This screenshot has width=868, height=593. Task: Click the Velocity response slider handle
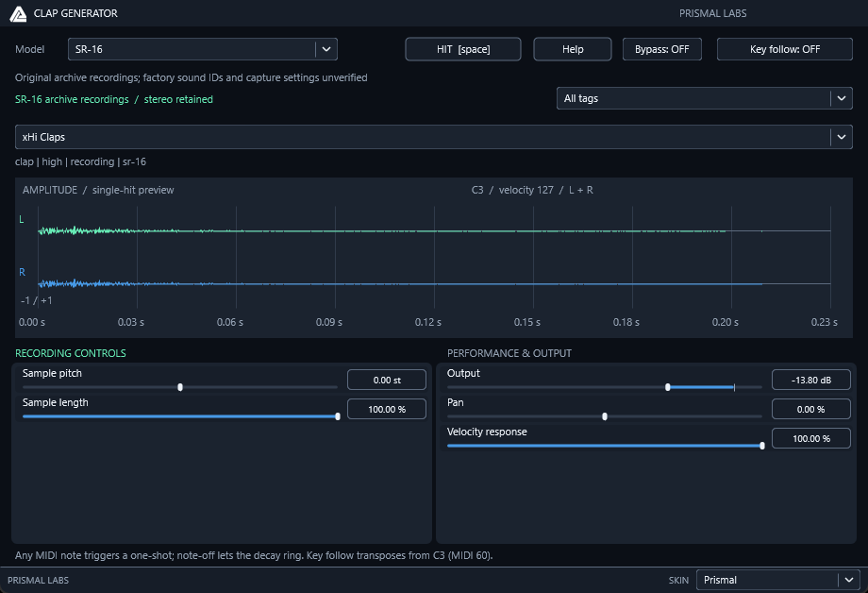762,446
